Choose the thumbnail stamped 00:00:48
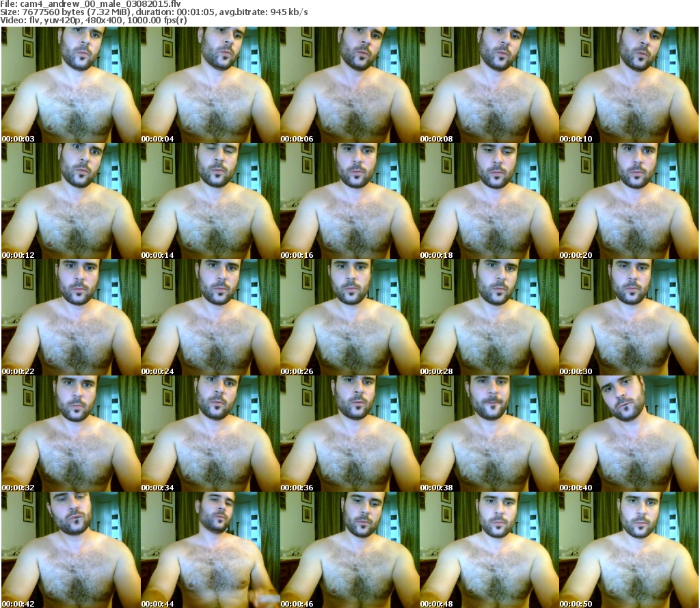The image size is (700, 608). click(x=489, y=550)
